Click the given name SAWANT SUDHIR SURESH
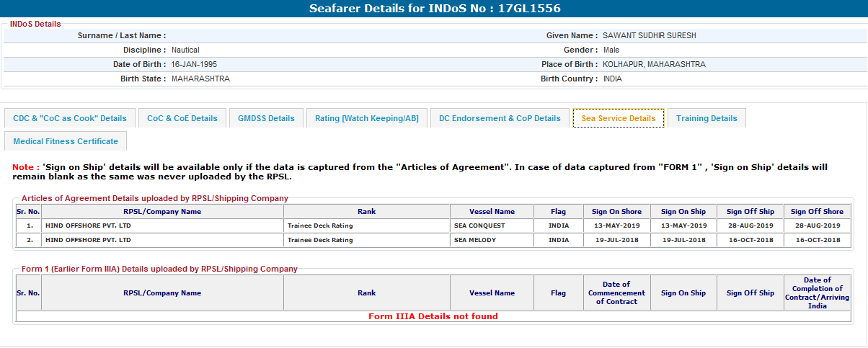This screenshot has height=348, width=868. coord(649,35)
